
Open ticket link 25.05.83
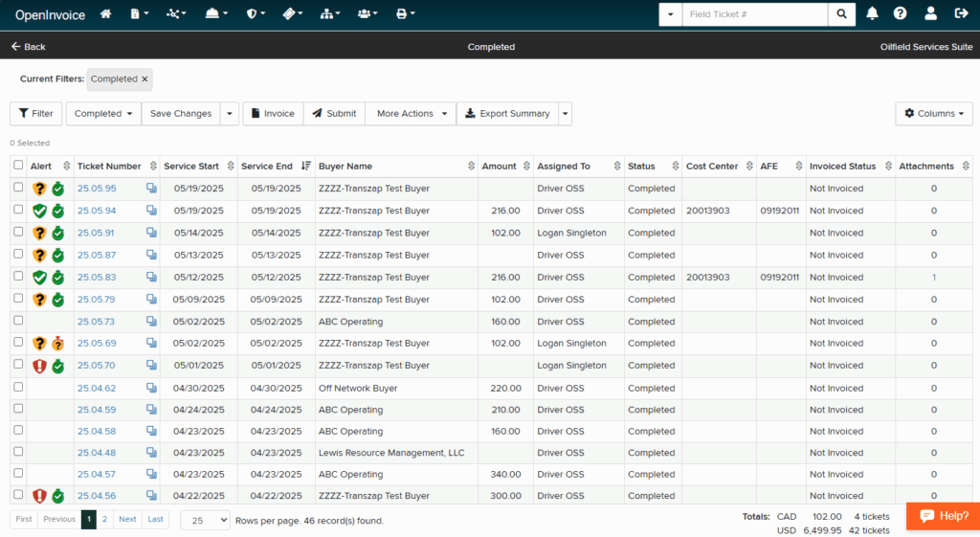96,278
